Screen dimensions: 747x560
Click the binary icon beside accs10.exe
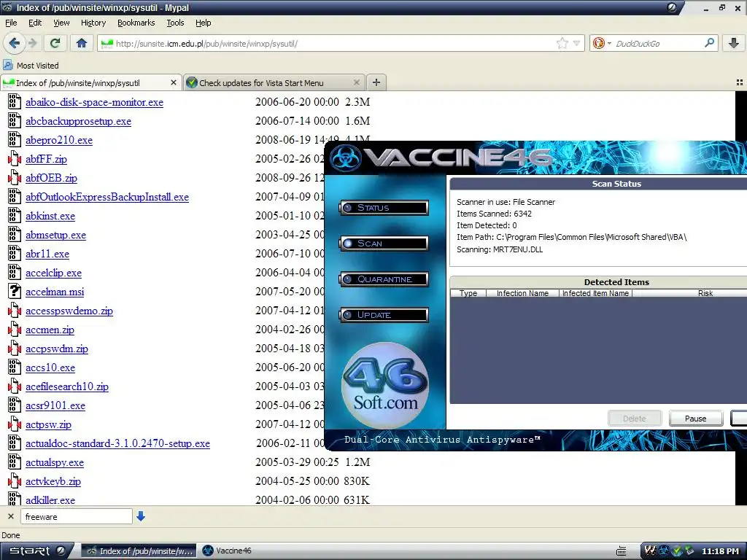coord(15,367)
